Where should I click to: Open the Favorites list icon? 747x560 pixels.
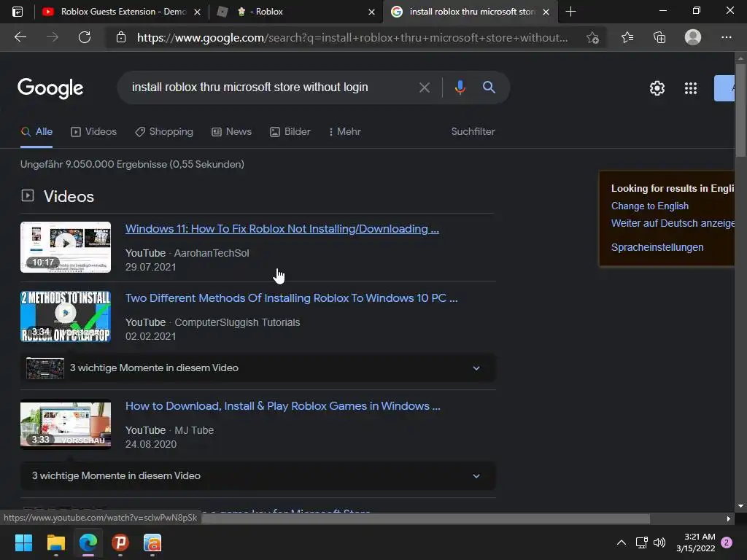627,37
